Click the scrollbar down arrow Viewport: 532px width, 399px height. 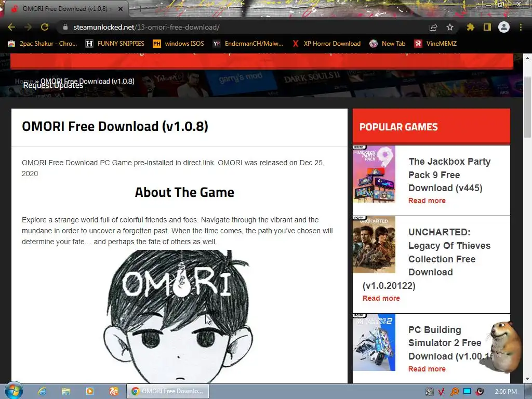[528, 379]
